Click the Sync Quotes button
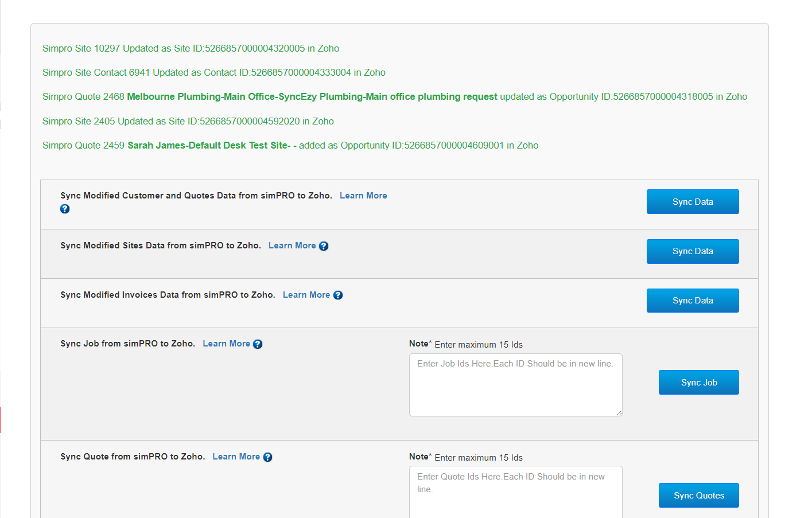812x518 pixels. [699, 495]
